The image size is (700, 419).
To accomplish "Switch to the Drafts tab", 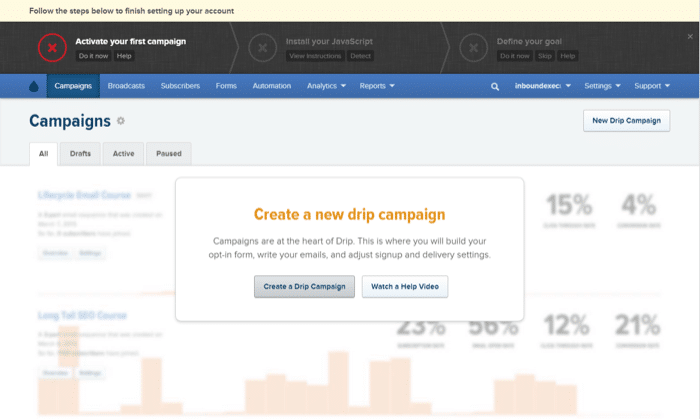I will [x=80, y=154].
